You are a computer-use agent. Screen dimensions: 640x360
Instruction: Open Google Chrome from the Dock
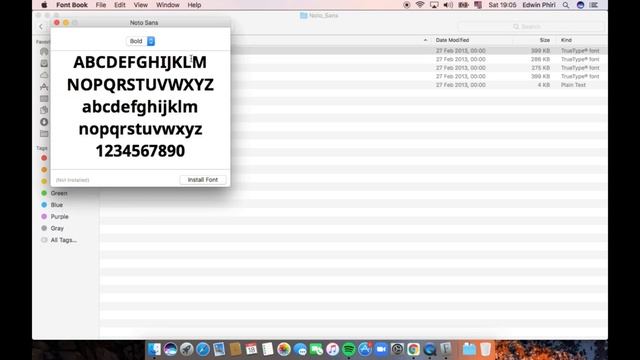point(413,349)
